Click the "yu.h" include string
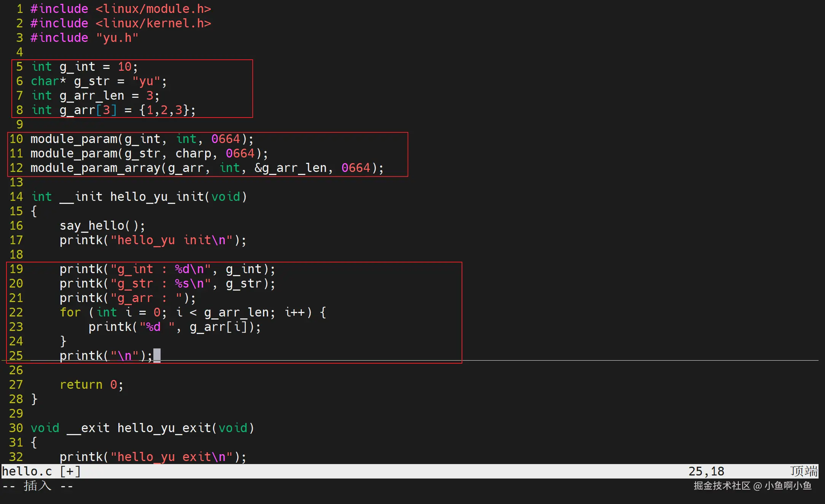The image size is (825, 504). tap(117, 38)
